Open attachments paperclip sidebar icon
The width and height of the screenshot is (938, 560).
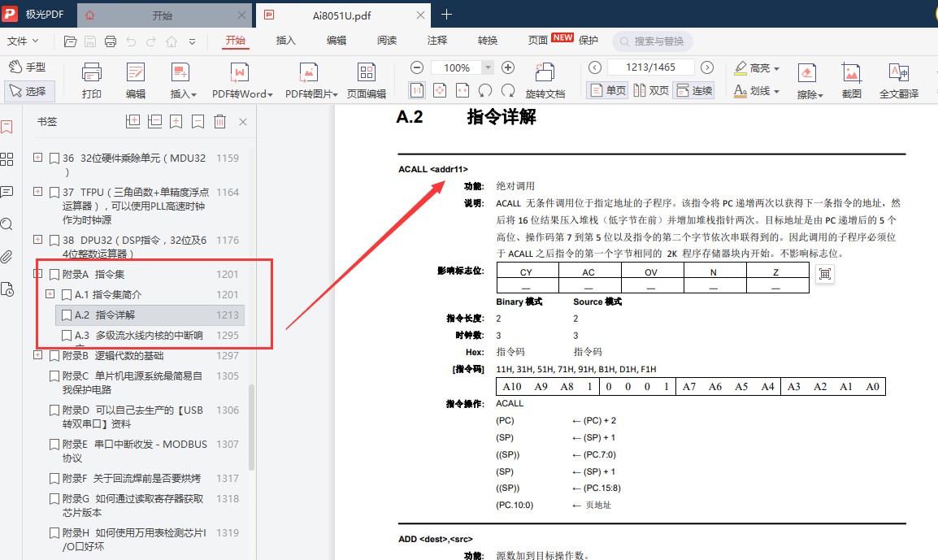tap(7, 257)
